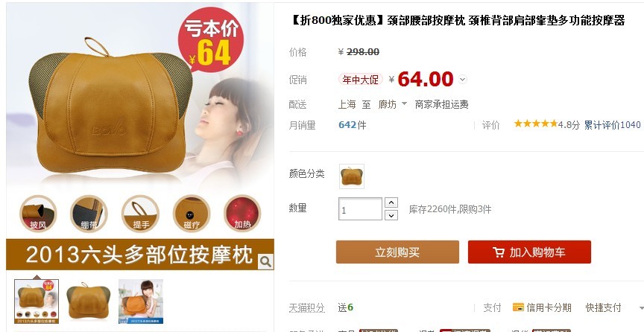The image size is (644, 332).
Task: Select the tan pillow color option swatch
Action: (352, 176)
